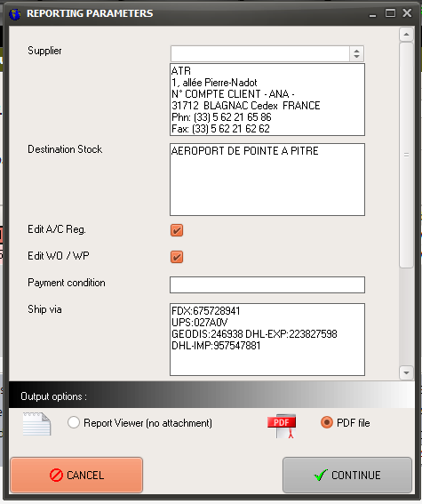Click the 'Phn: (33) 5 62 21 65 86' line
422x504 pixels.
tap(221, 117)
